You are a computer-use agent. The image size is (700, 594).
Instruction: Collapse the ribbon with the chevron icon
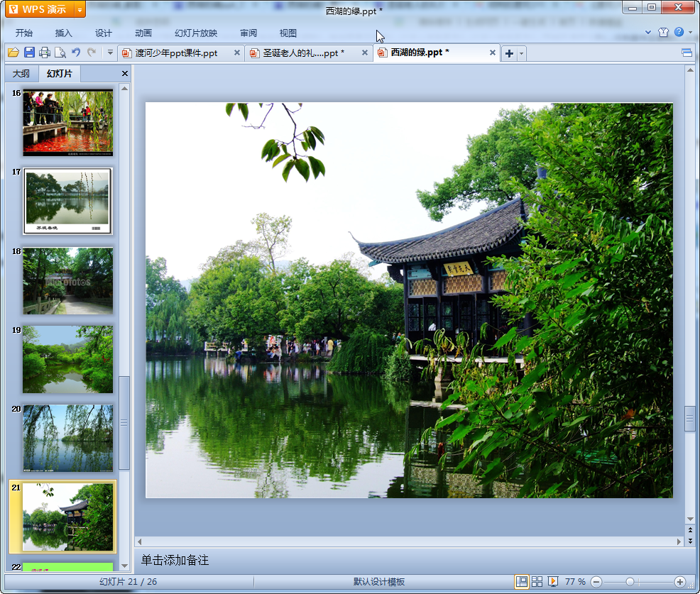pyautogui.click(x=648, y=32)
